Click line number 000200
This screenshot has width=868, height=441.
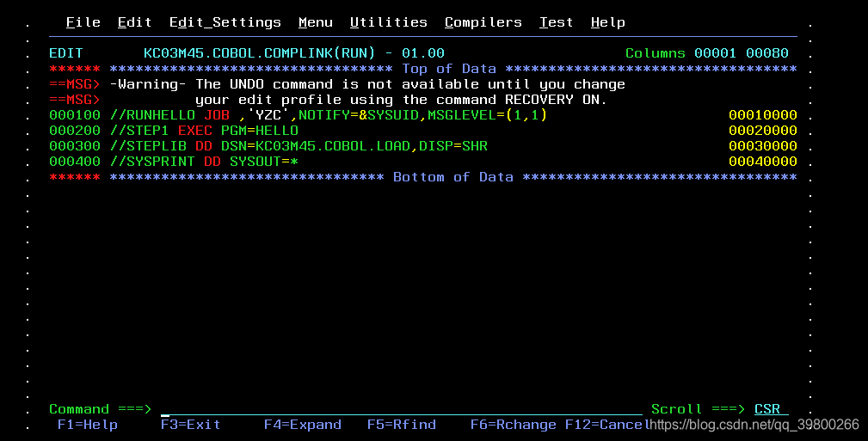click(x=75, y=131)
